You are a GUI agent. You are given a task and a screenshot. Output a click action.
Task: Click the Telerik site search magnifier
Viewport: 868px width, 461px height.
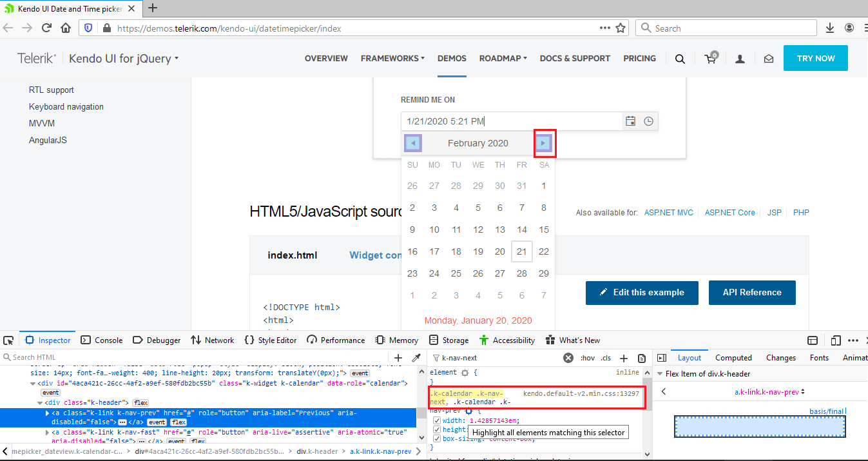[x=680, y=58]
